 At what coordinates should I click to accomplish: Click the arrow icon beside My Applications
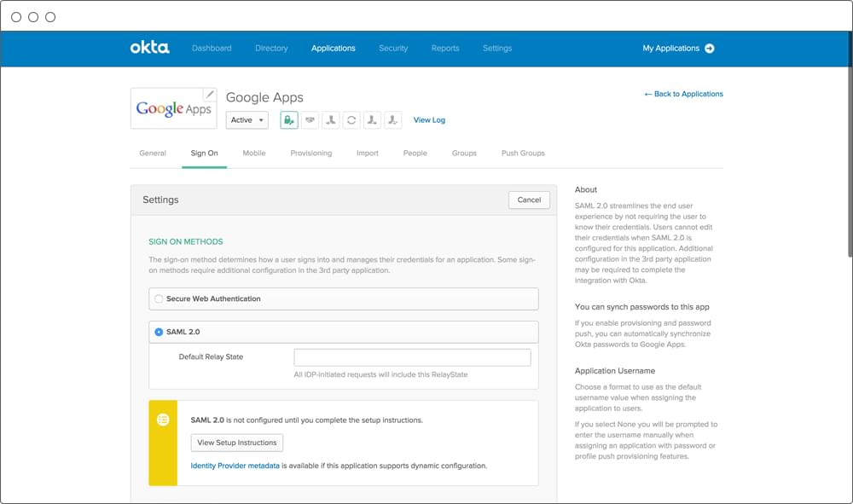tap(710, 49)
